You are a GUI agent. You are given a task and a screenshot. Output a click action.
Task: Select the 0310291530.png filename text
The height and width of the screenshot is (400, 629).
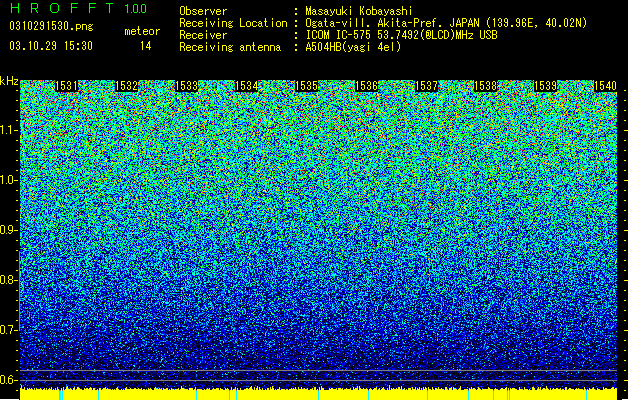[51, 26]
